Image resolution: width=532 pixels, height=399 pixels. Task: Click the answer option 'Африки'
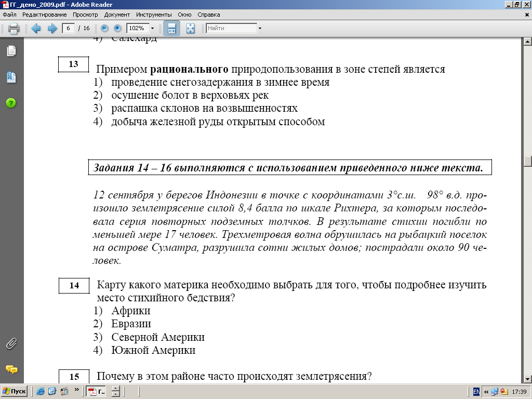tap(130, 311)
